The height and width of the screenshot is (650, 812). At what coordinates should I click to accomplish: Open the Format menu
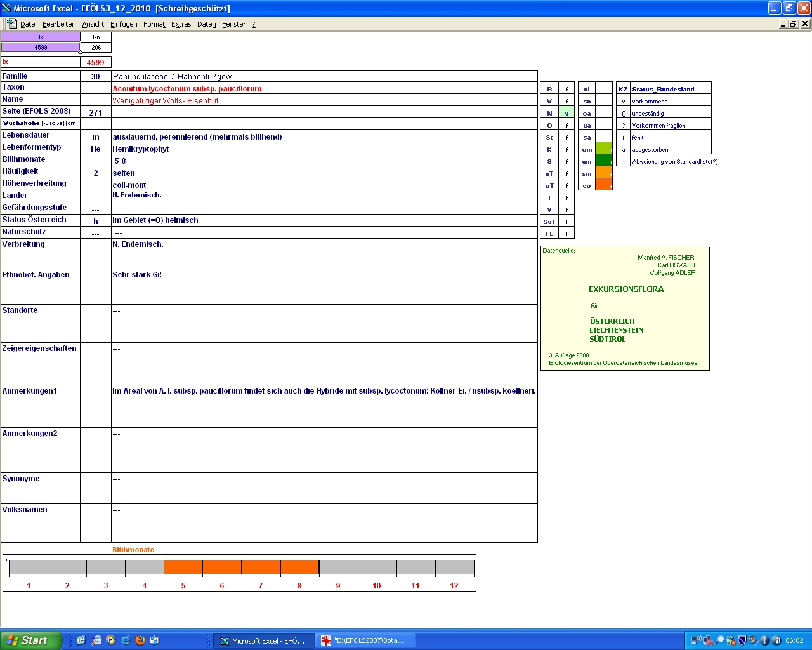coord(154,24)
